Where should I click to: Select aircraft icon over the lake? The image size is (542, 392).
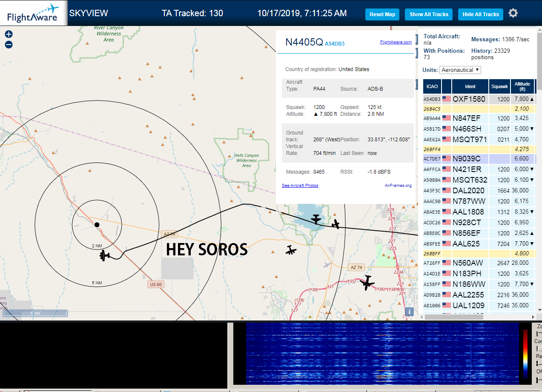coord(315,219)
